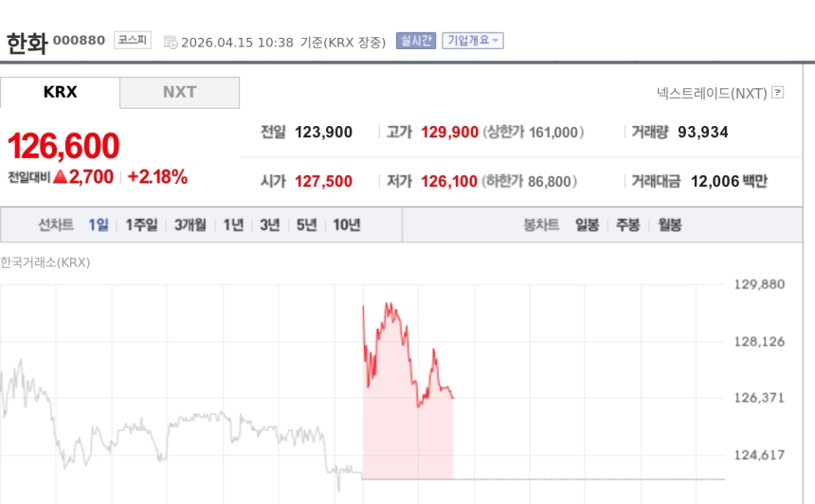Click the 실시간 real-time badge
This screenshot has width=815, height=504.
416,41
